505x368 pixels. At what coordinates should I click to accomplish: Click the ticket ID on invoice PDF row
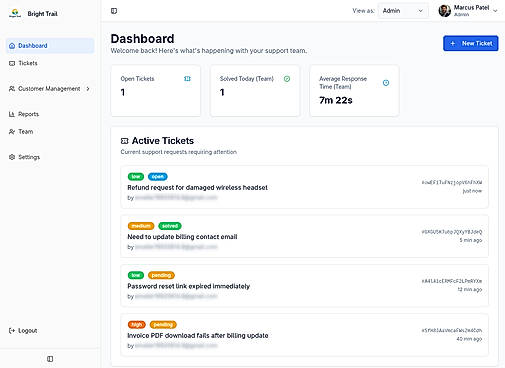[452, 330]
